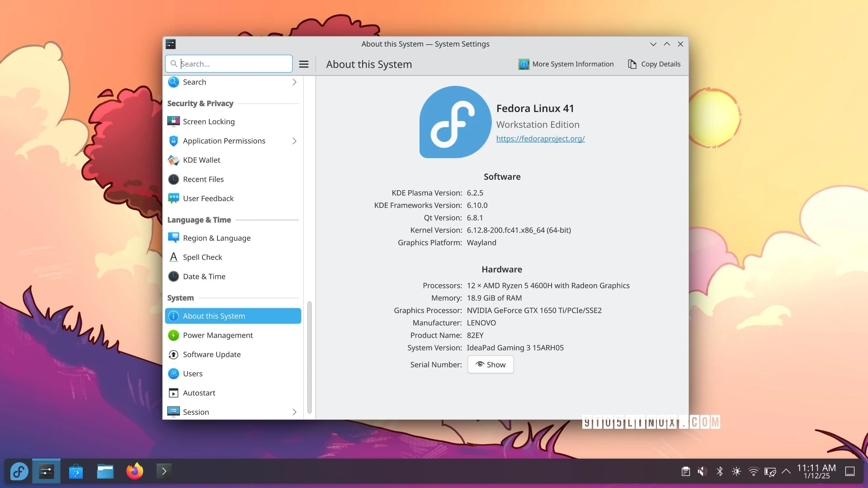Expand Application Permissions submenu
The height and width of the screenshot is (488, 868).
(x=294, y=141)
